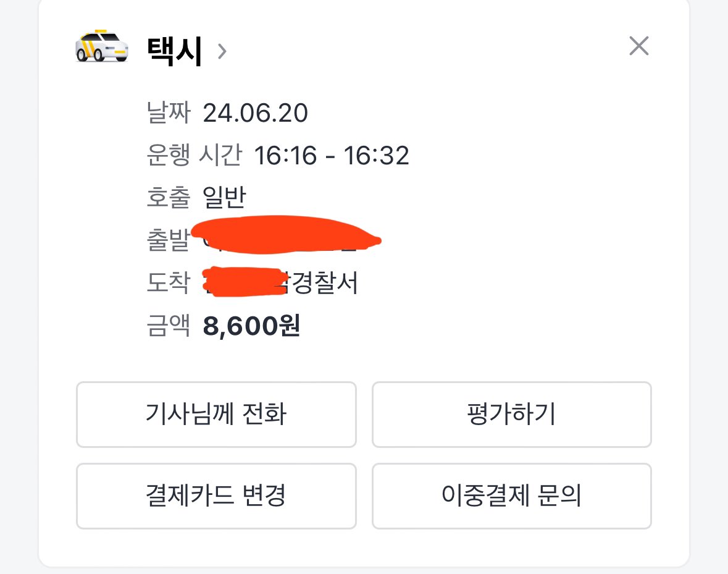728x574 pixels.
Task: Open the 이중결제 문의 button
Action: [511, 496]
